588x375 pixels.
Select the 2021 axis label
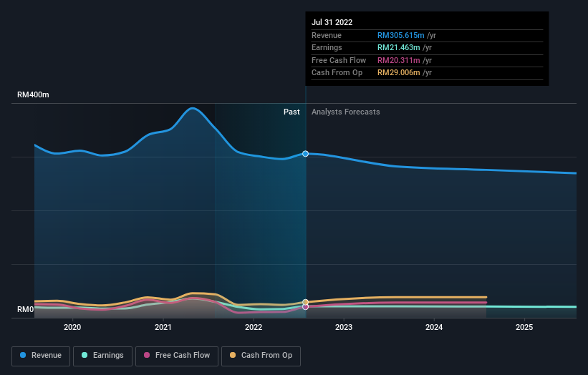(163, 328)
